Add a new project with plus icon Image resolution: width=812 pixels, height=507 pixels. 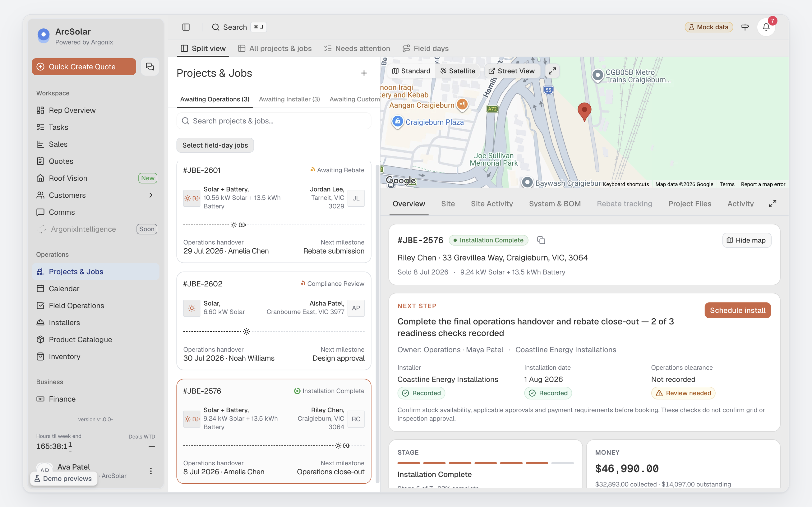pyautogui.click(x=364, y=73)
